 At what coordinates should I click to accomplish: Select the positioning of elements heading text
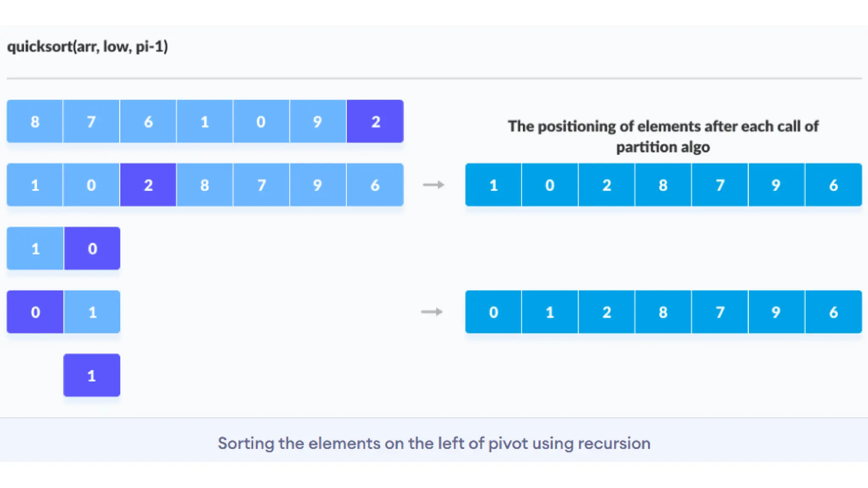[663, 136]
